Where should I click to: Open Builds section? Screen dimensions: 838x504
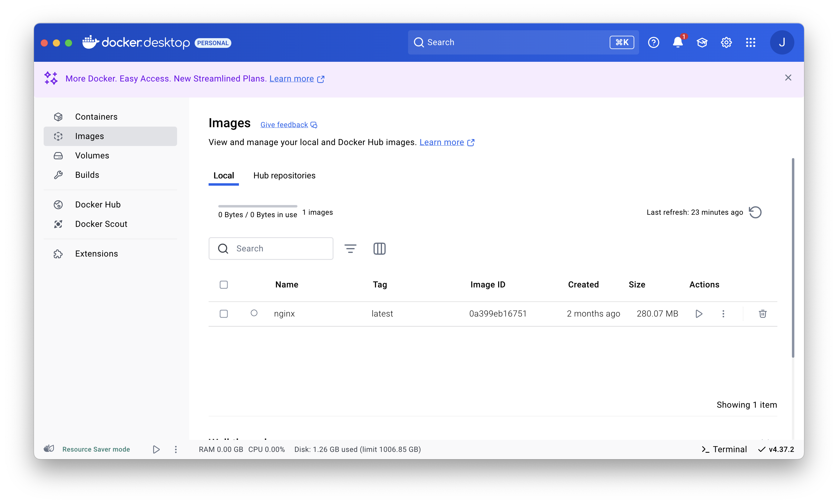(110, 175)
